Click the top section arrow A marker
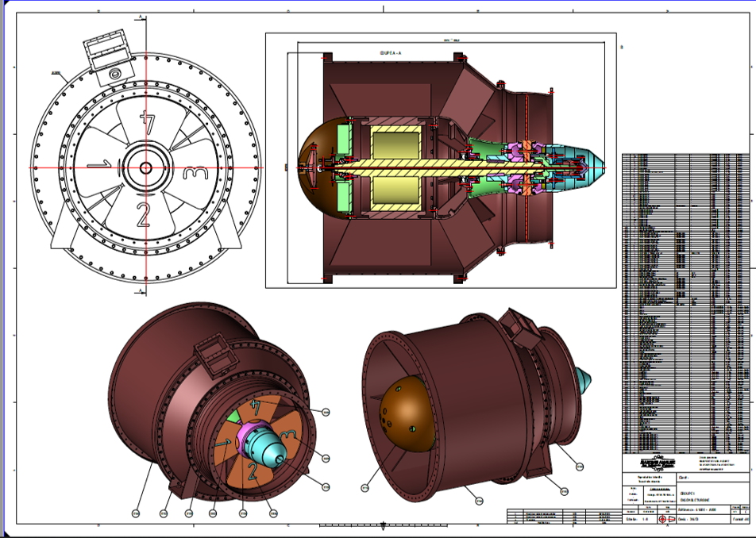The image size is (756, 538). pos(141,17)
